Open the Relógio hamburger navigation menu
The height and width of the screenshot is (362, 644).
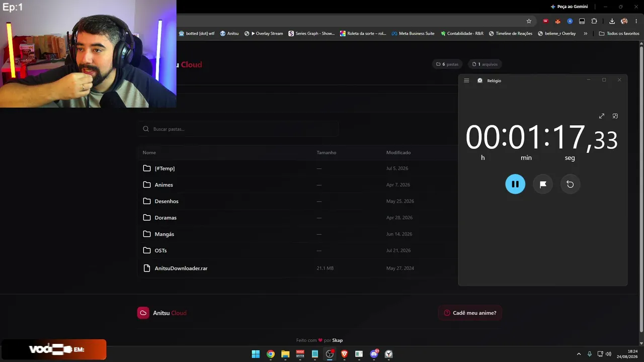pos(466,80)
